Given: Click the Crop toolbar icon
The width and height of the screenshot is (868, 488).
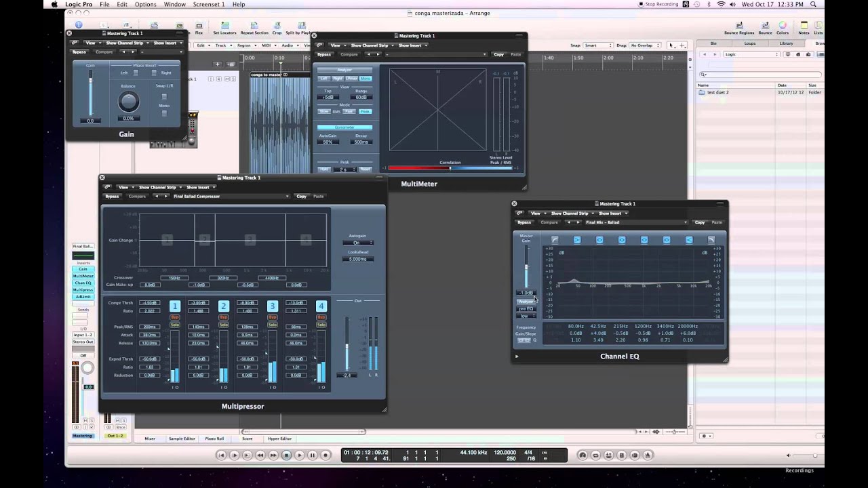Looking at the screenshot, I should (277, 26).
